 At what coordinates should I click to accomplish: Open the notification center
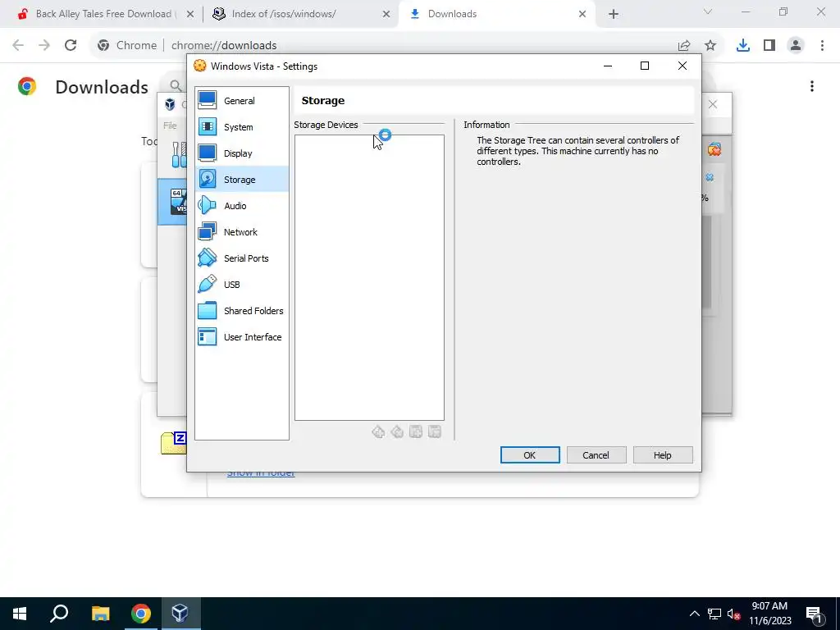coord(815,614)
